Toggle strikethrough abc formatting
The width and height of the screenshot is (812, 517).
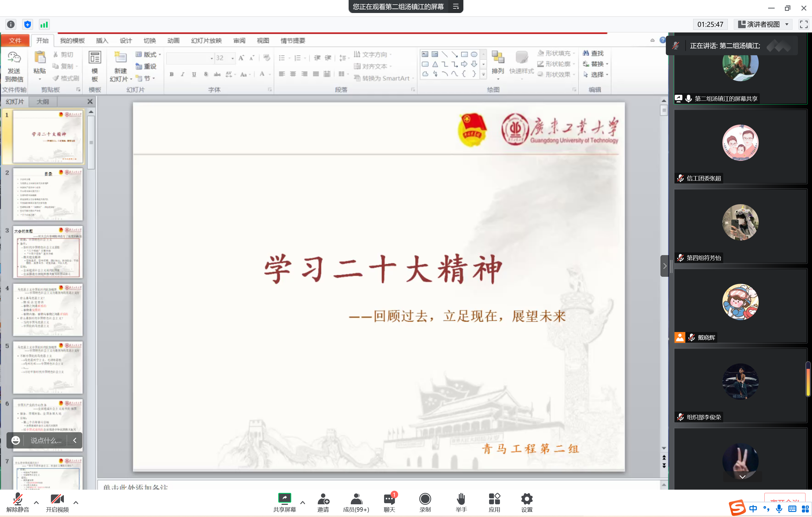tap(217, 74)
